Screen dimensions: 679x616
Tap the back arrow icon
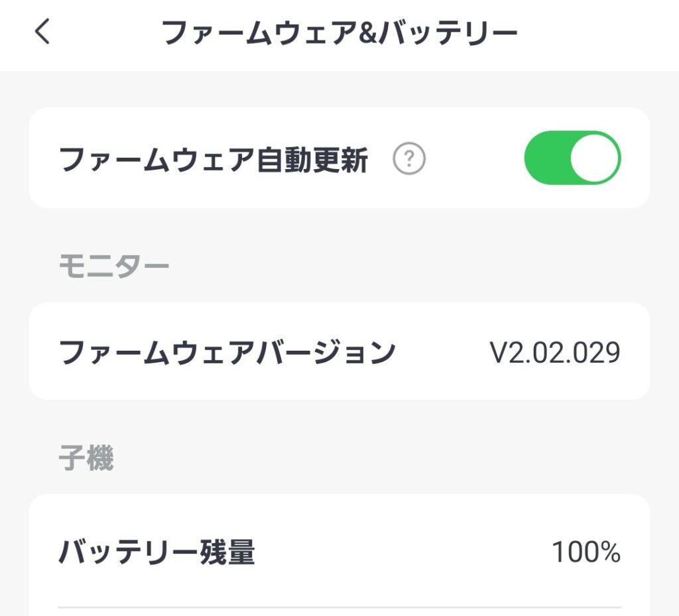[x=42, y=32]
